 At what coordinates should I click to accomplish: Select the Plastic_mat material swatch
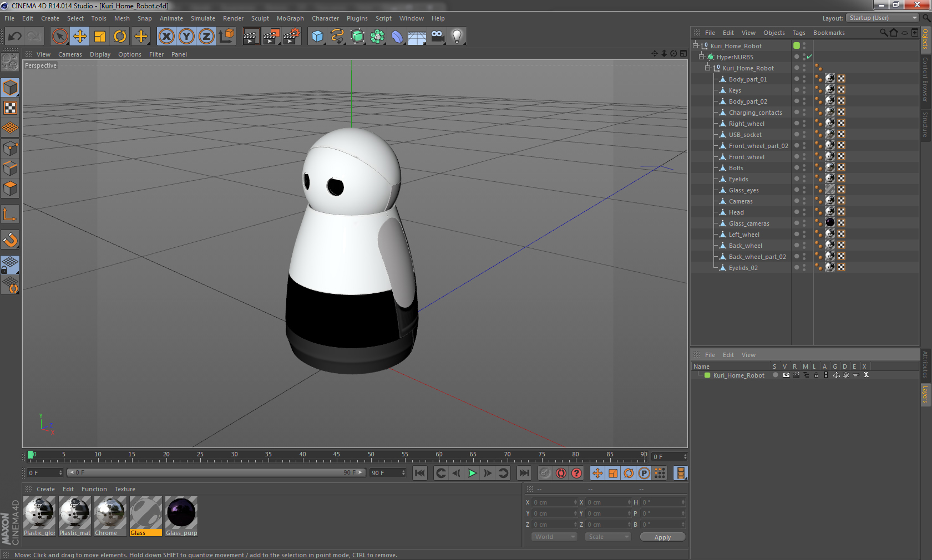[74, 516]
